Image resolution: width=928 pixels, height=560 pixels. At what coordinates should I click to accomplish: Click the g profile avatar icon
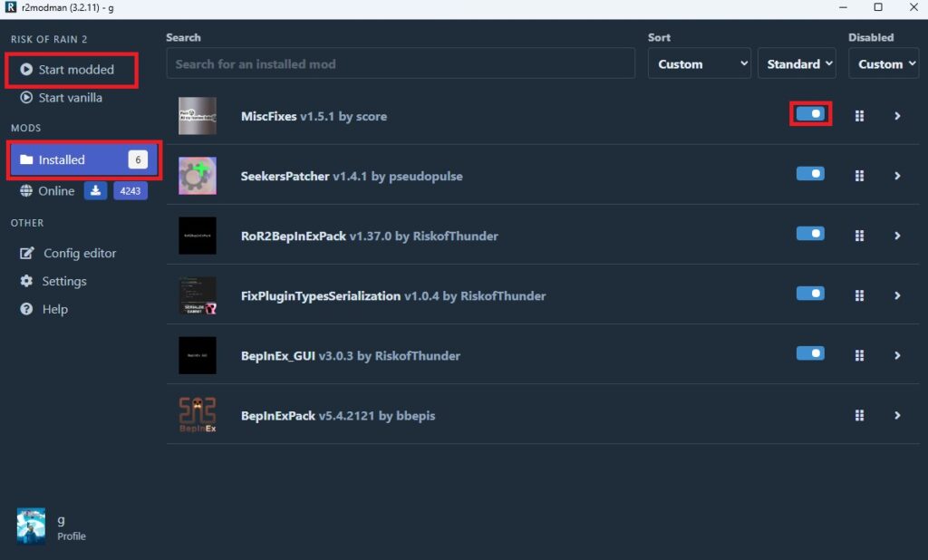[32, 526]
